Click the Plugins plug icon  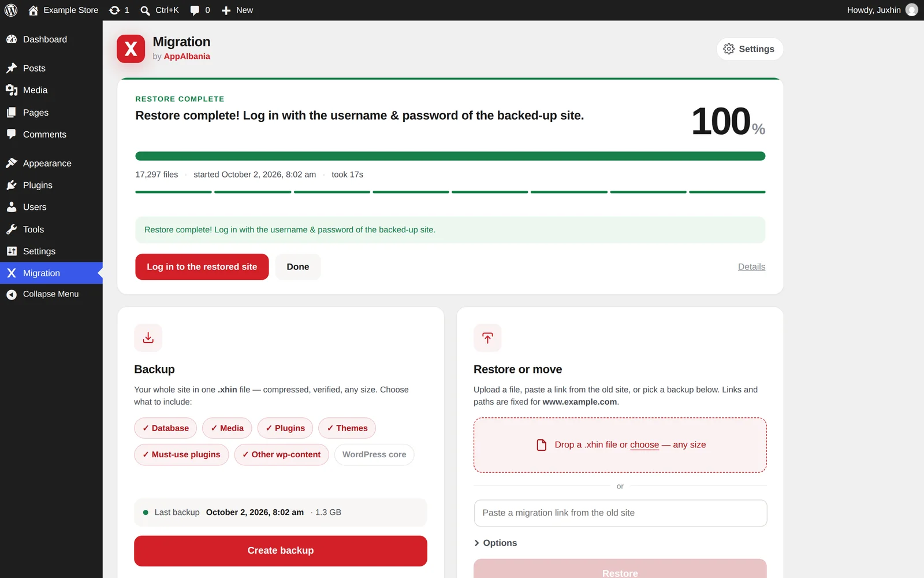(12, 185)
